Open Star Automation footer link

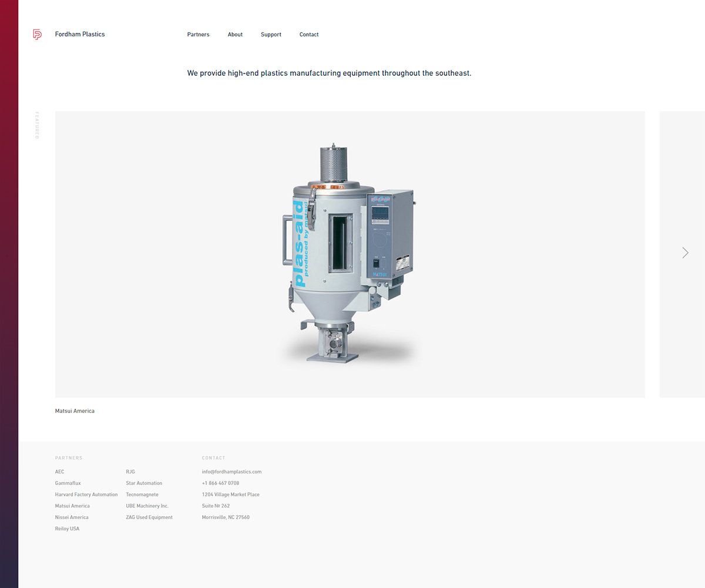[144, 483]
